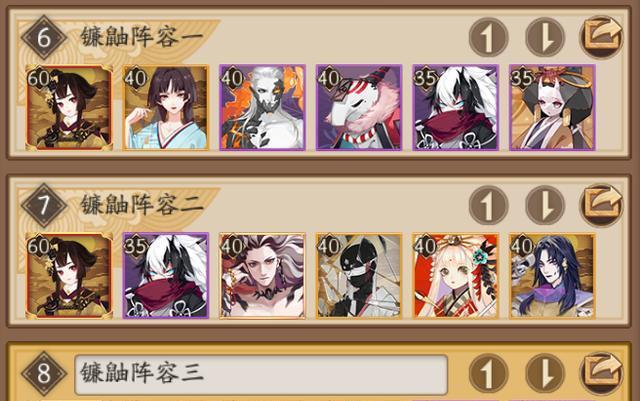Select the blue-kimono level 40 character in lineup 6

pos(166,107)
